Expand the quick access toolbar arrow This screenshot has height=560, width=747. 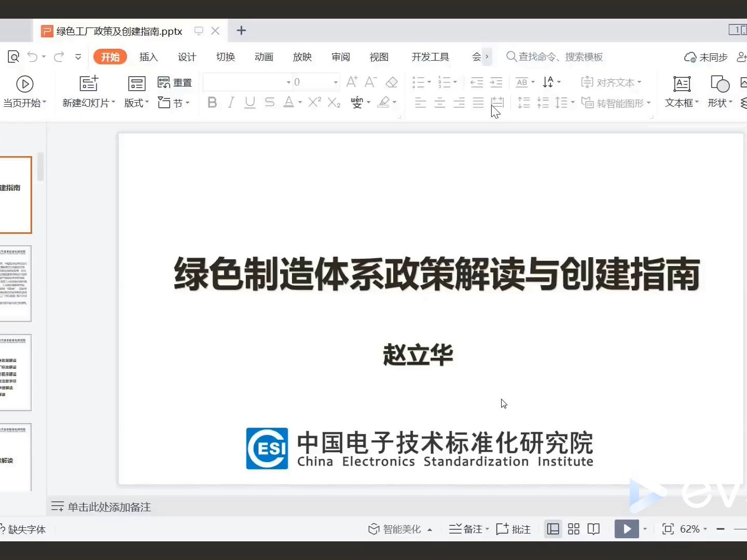(78, 57)
